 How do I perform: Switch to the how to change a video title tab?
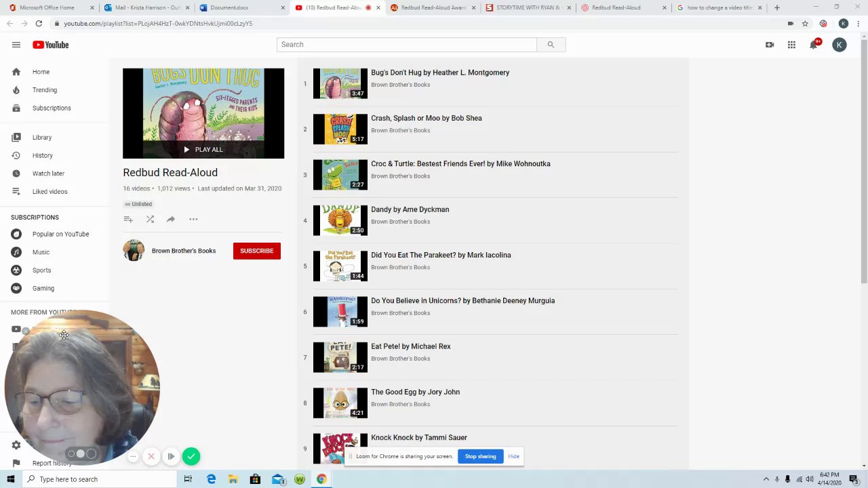tap(719, 7)
